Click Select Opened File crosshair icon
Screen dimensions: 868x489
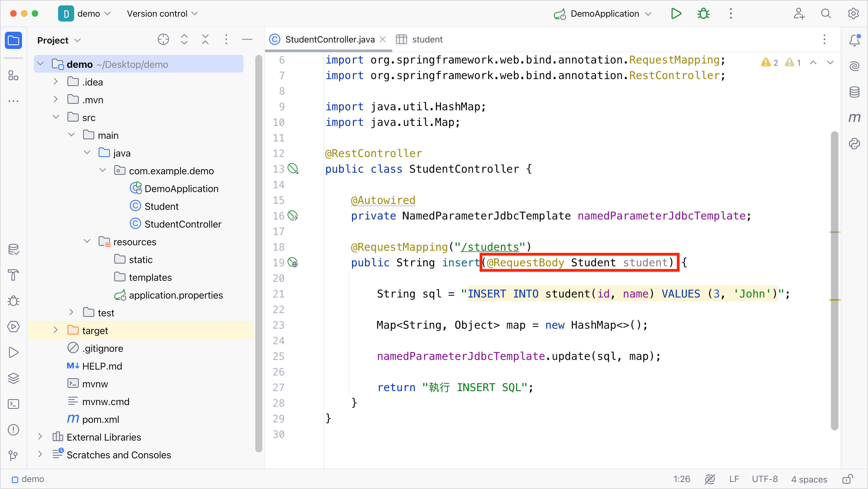[x=163, y=40]
